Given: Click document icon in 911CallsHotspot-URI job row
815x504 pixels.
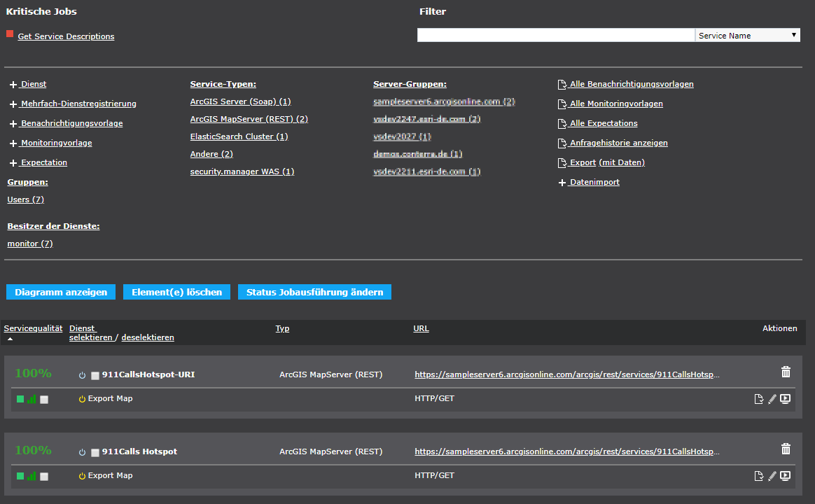Looking at the screenshot, I should tap(758, 399).
